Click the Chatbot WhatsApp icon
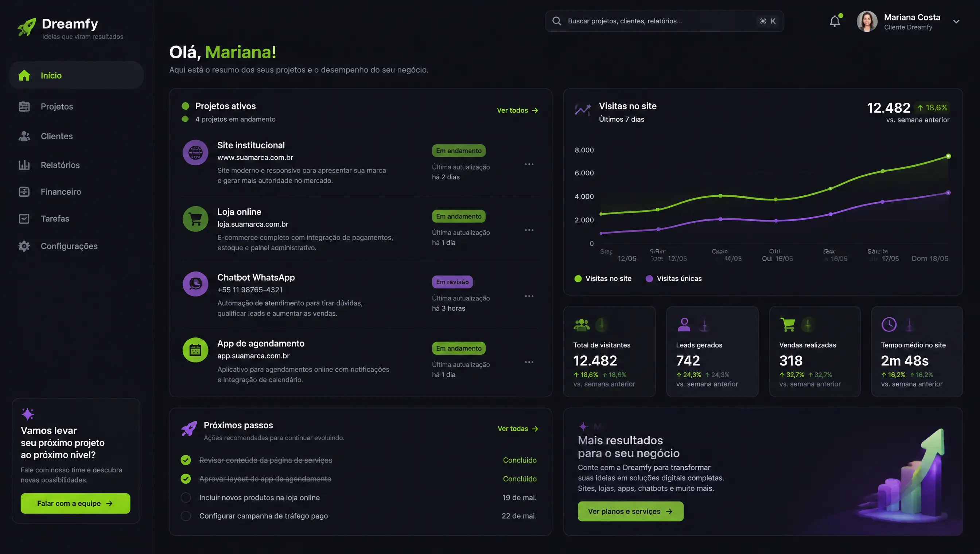The height and width of the screenshot is (554, 980). (x=195, y=284)
